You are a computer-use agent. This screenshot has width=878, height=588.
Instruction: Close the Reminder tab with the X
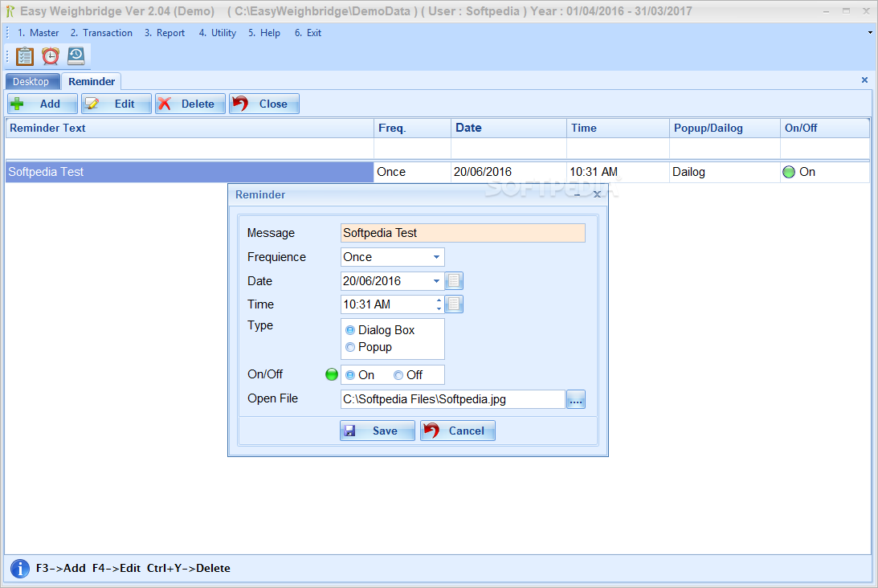click(x=864, y=80)
